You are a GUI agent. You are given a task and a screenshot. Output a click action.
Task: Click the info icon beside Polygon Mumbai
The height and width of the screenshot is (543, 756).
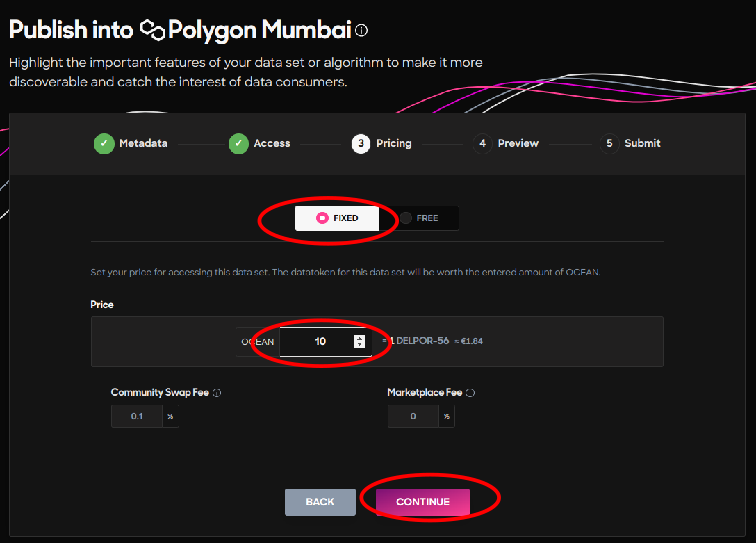362,30
